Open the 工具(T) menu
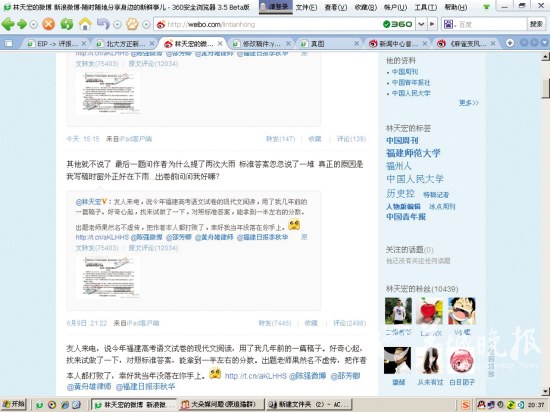Screen dimensions: 550x412 425,7
